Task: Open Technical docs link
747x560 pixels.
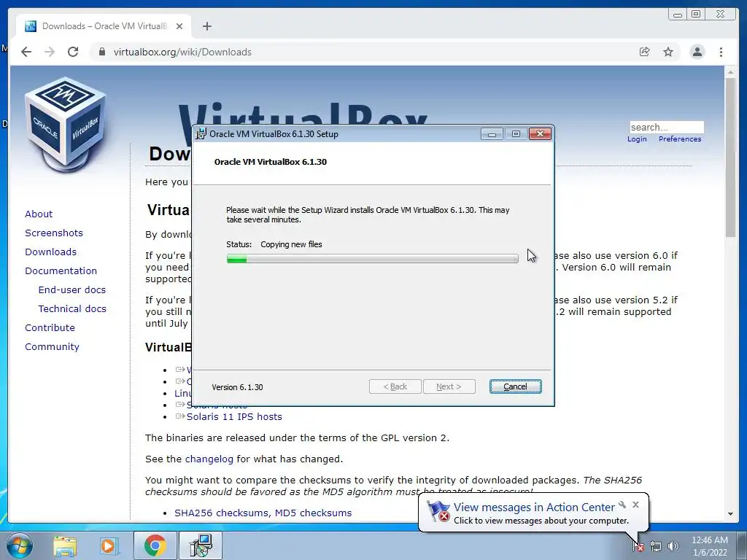Action: [72, 309]
